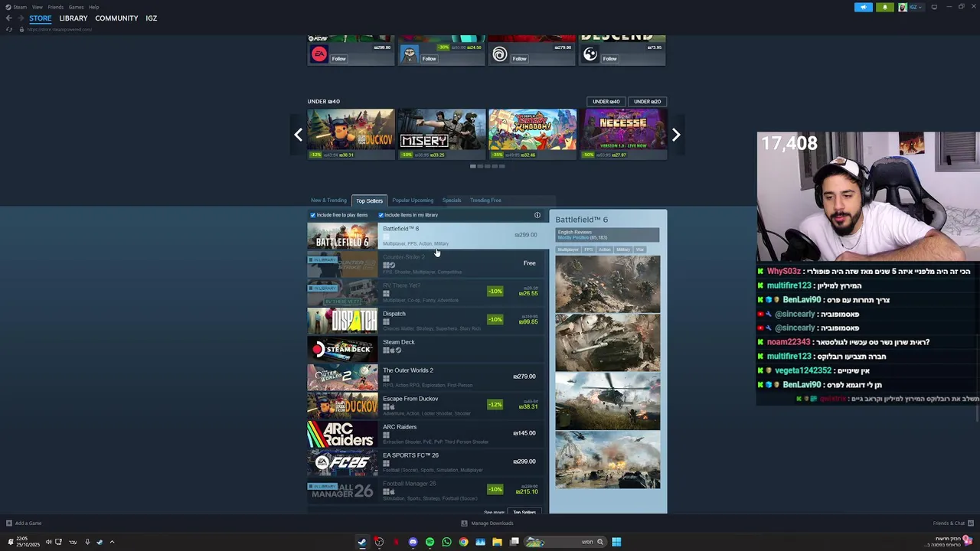This screenshot has width=980, height=551.
Task: Show previous carousel games with left arrow
Action: [299, 135]
